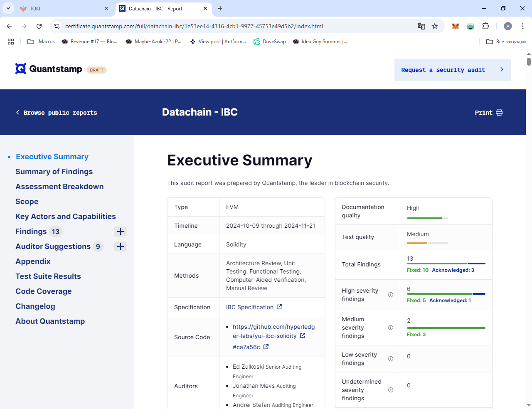Go back using Browse public reports chevron
Image resolution: width=532 pixels, height=409 pixels.
click(x=17, y=112)
